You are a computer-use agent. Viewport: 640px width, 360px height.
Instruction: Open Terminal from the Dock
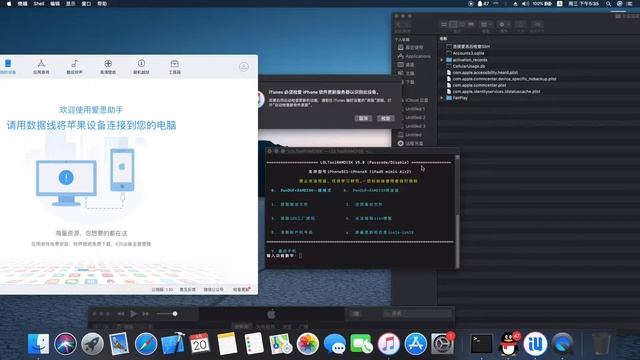(482, 344)
